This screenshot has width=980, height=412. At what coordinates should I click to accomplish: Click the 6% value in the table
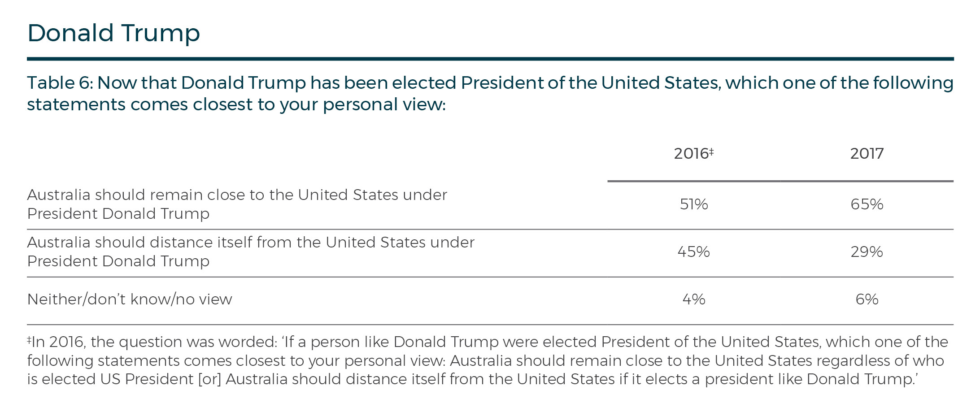867,299
